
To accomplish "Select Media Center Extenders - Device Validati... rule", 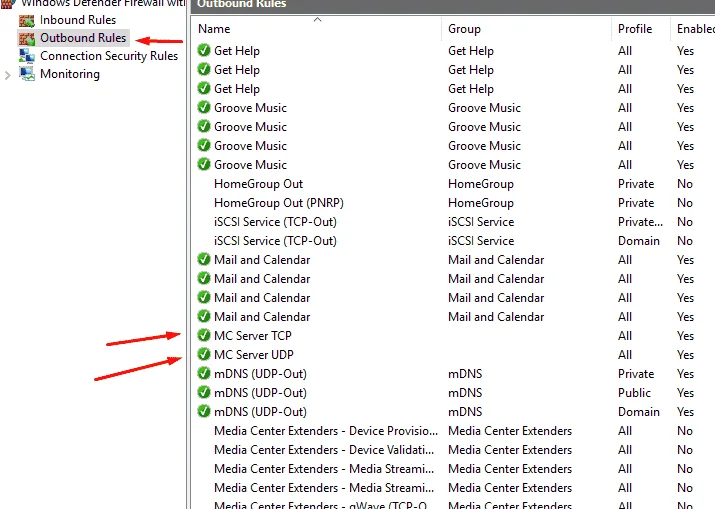I will tap(324, 450).
